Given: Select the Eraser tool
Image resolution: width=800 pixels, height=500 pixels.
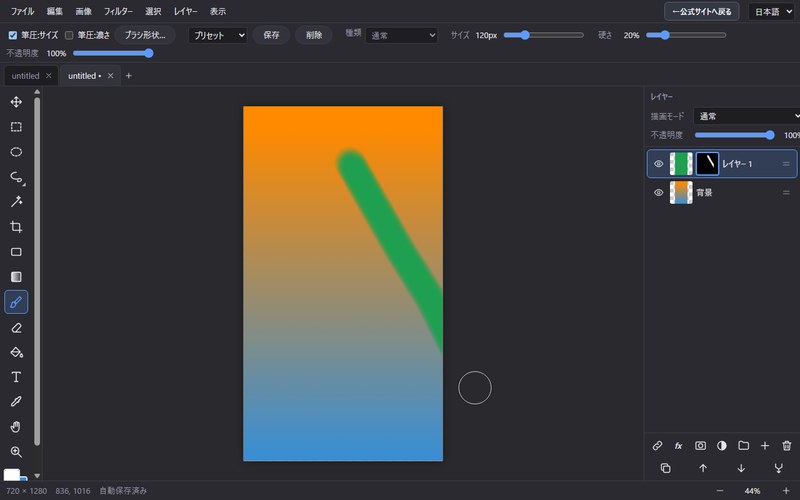Looking at the screenshot, I should [x=16, y=328].
